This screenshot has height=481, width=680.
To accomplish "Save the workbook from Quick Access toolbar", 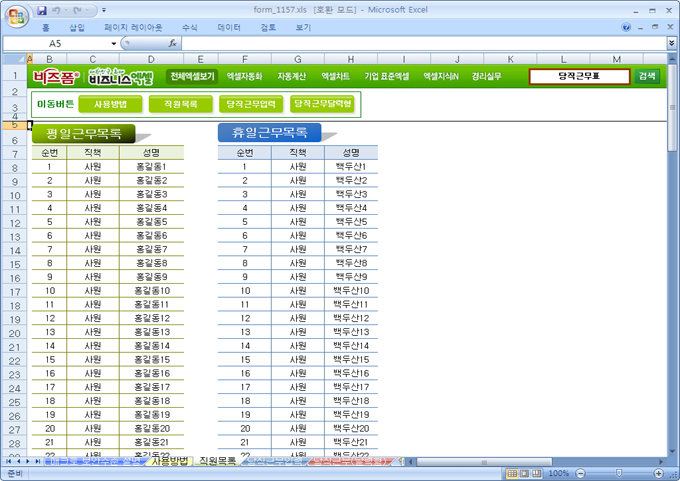I will 42,10.
